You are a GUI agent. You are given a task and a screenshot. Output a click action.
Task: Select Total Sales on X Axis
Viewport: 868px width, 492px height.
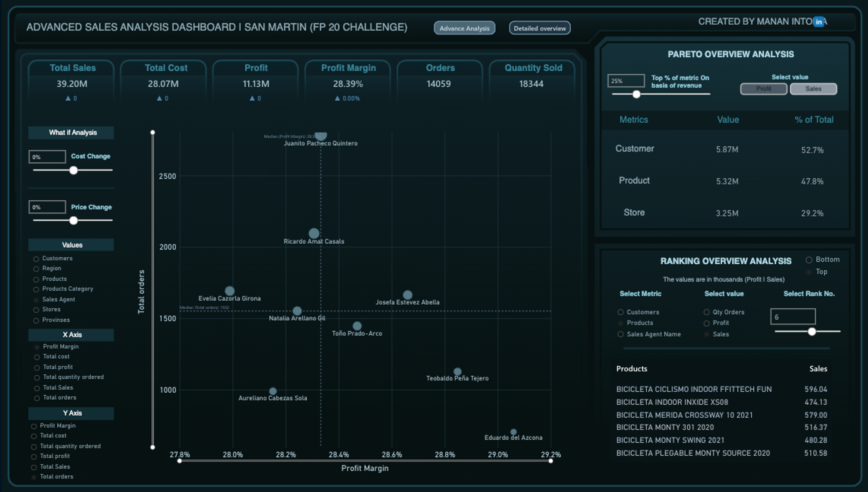[37, 388]
